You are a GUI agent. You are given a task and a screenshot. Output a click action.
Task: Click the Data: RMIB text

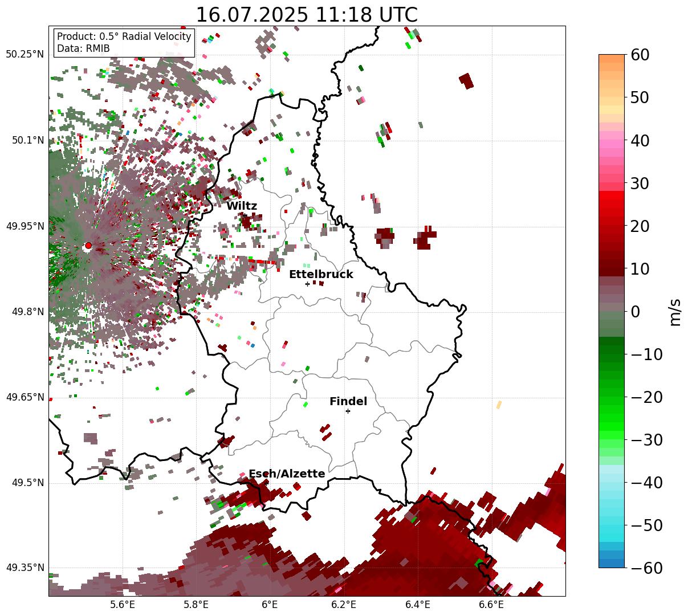pyautogui.click(x=83, y=49)
